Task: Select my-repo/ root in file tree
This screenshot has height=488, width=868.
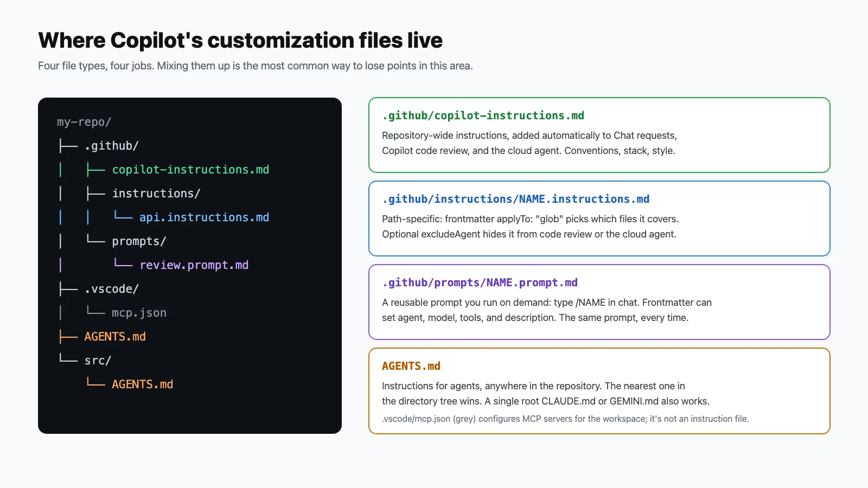Action: click(x=84, y=122)
